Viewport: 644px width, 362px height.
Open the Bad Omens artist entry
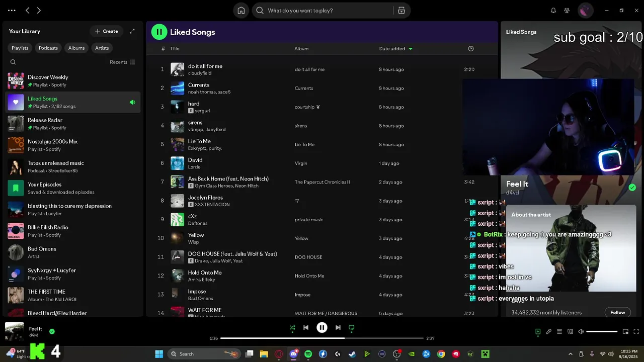coord(73,252)
